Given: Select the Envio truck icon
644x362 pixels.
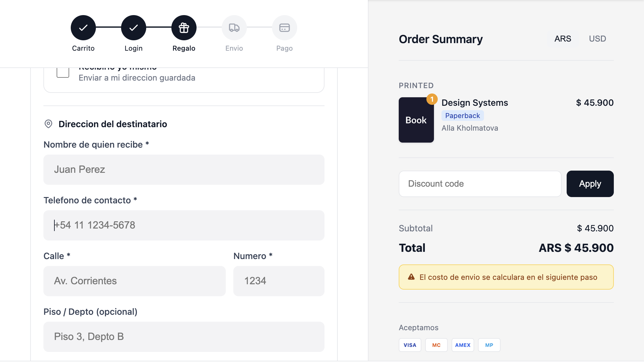Looking at the screenshot, I should 234,27.
